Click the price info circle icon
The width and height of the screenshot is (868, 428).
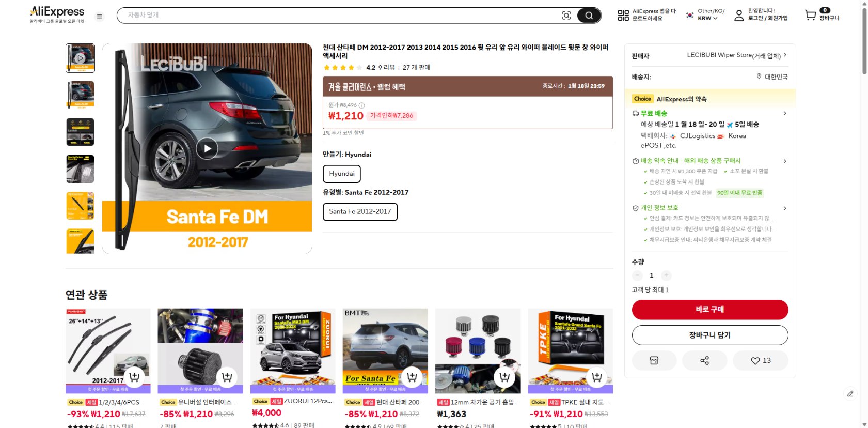[x=361, y=105]
